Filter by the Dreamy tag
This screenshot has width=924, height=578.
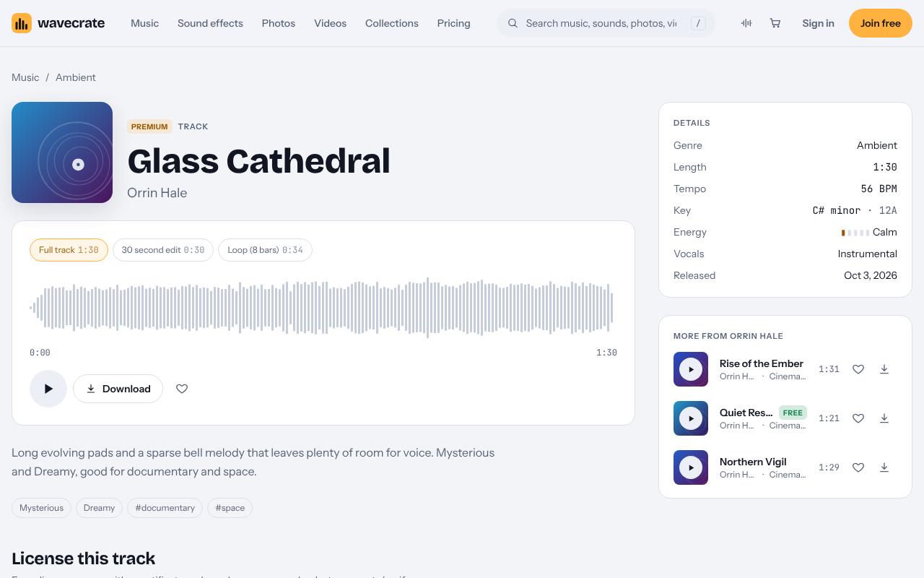(x=99, y=508)
